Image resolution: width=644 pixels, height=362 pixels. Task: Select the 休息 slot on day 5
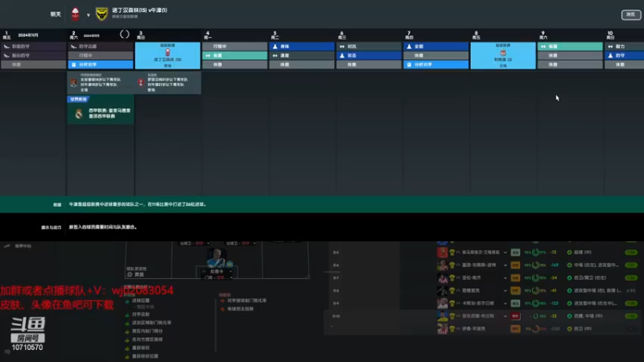[301, 64]
